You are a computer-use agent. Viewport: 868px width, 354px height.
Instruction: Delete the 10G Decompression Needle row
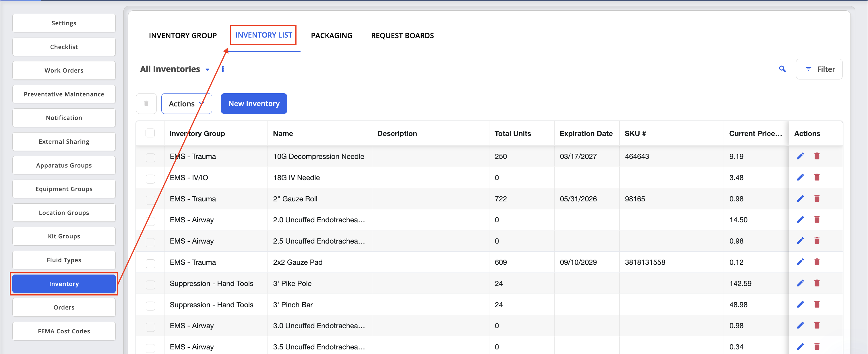pos(817,156)
